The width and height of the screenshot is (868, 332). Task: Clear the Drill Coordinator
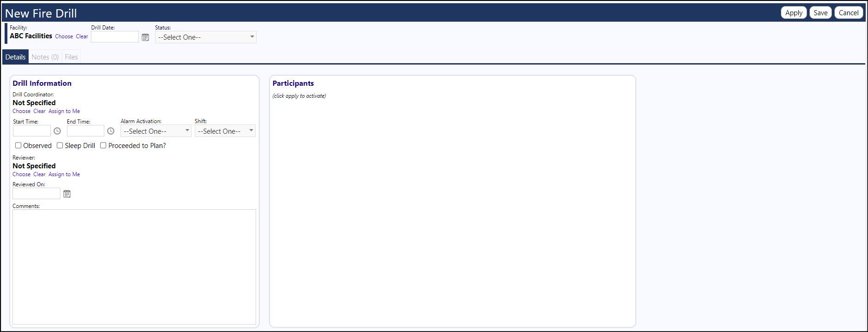coord(40,111)
